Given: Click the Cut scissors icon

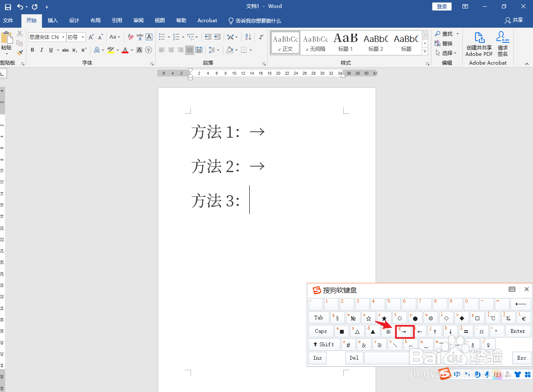Looking at the screenshot, I should (20, 34).
